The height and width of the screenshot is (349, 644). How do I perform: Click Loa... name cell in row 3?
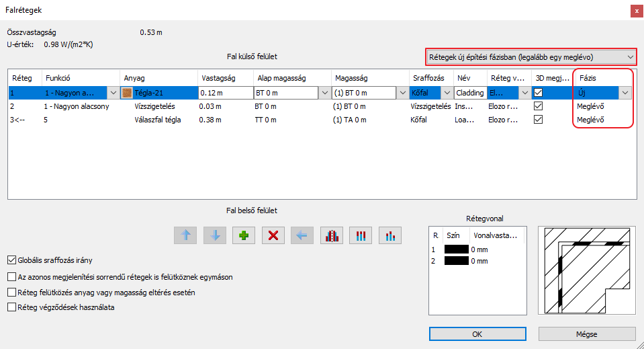pyautogui.click(x=465, y=120)
